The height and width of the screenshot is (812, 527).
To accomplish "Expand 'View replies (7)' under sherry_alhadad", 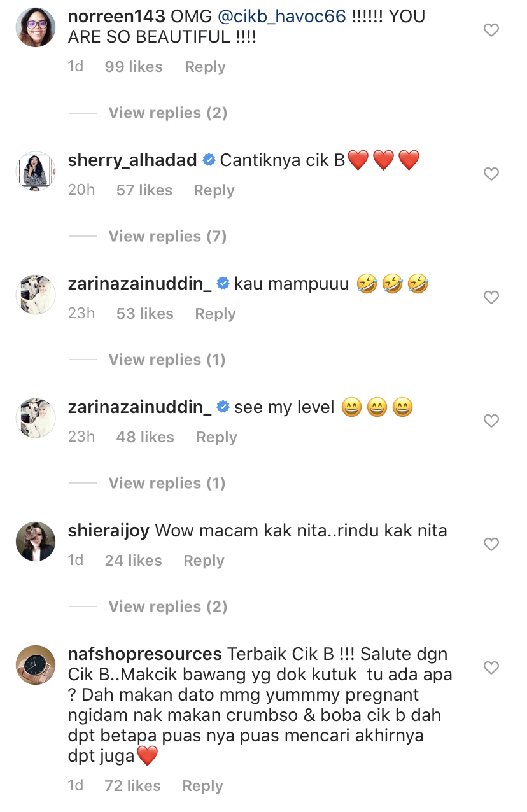I will (167, 236).
